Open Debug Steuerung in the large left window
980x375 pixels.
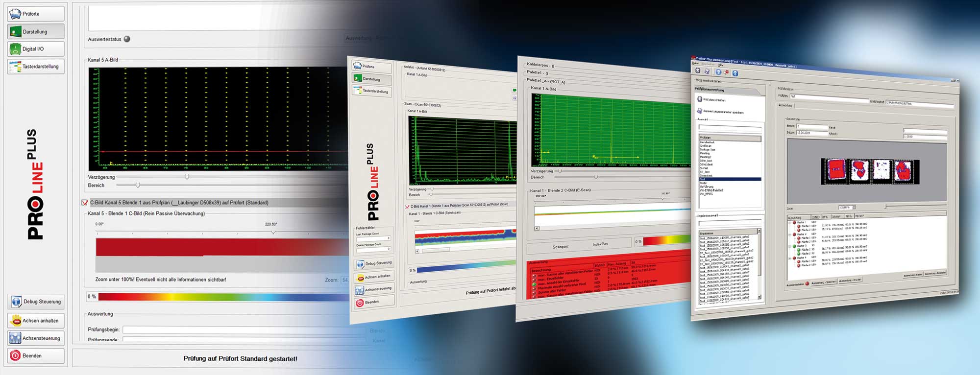pos(37,302)
